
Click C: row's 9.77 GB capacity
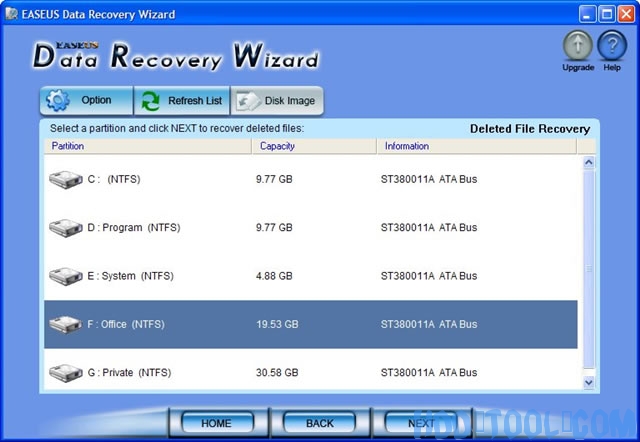point(274,179)
